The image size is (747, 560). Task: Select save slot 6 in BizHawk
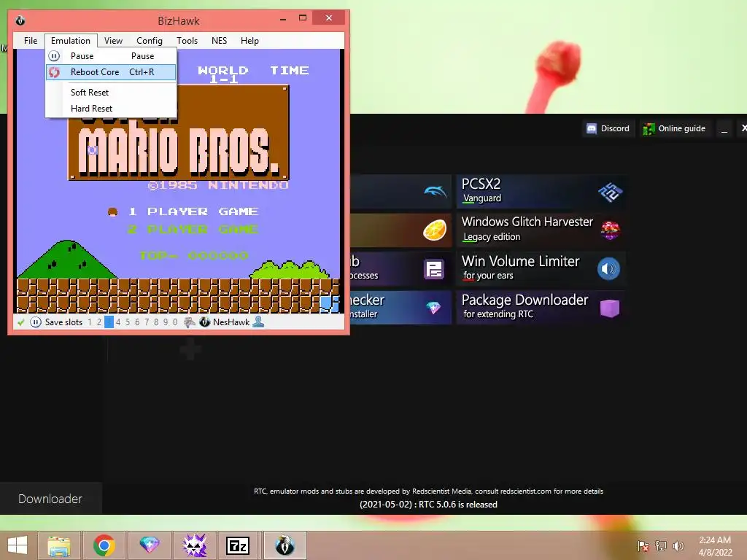tap(137, 322)
